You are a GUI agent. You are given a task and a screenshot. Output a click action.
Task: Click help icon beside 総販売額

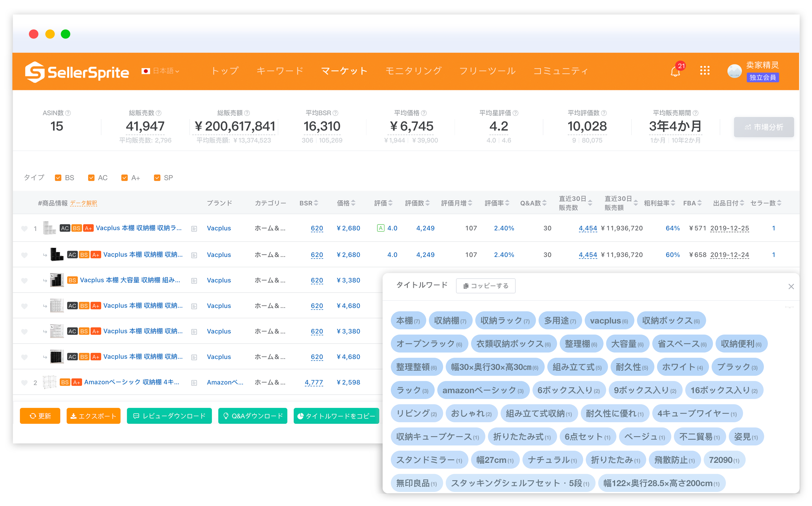pos(247,113)
